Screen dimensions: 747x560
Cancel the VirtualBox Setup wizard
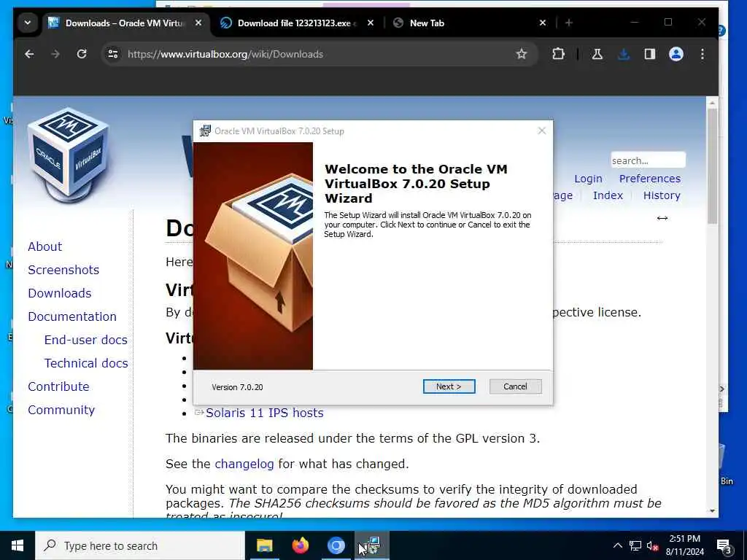coord(516,386)
